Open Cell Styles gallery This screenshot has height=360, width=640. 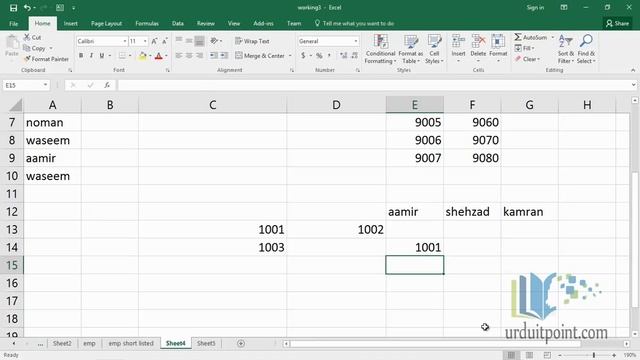(x=434, y=49)
